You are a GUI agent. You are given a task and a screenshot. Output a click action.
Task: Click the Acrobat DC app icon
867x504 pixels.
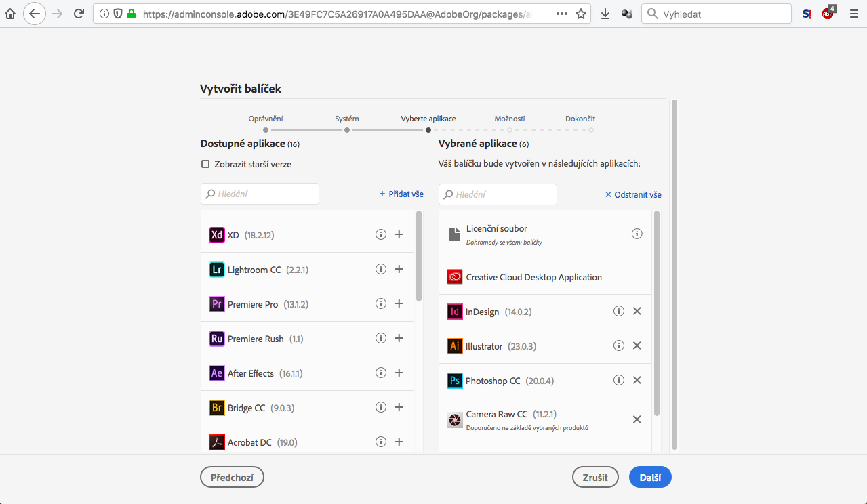[217, 442]
